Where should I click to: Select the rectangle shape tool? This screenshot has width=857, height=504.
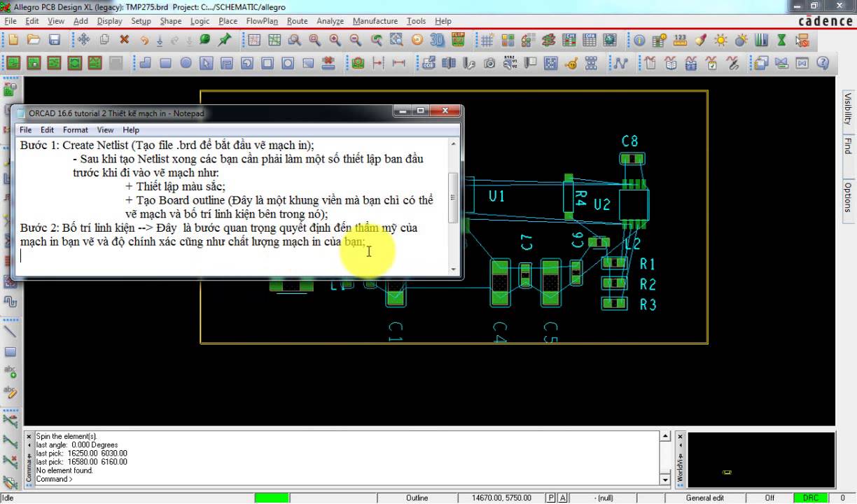coord(165,63)
